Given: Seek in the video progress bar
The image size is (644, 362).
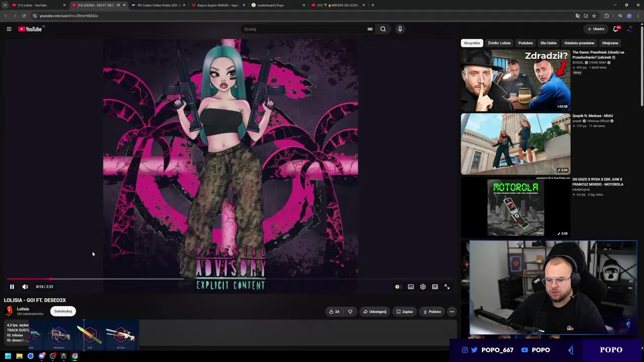Looking at the screenshot, I should 230,279.
